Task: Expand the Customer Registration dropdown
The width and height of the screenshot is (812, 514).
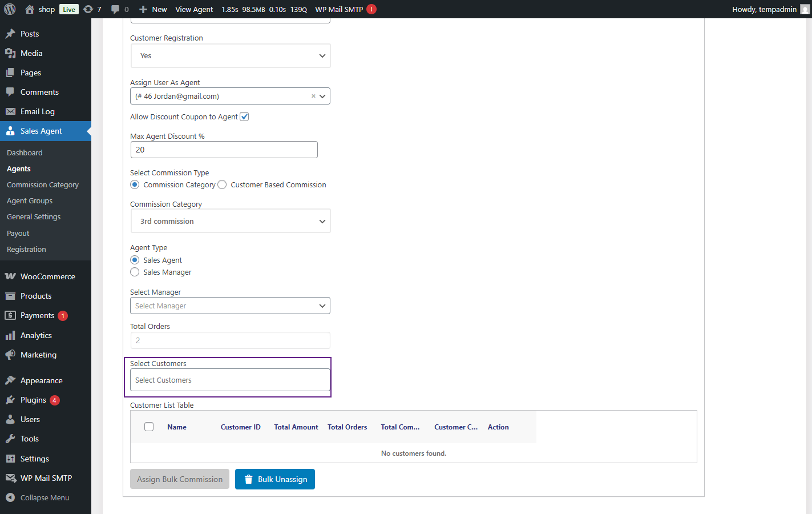Action: 230,56
